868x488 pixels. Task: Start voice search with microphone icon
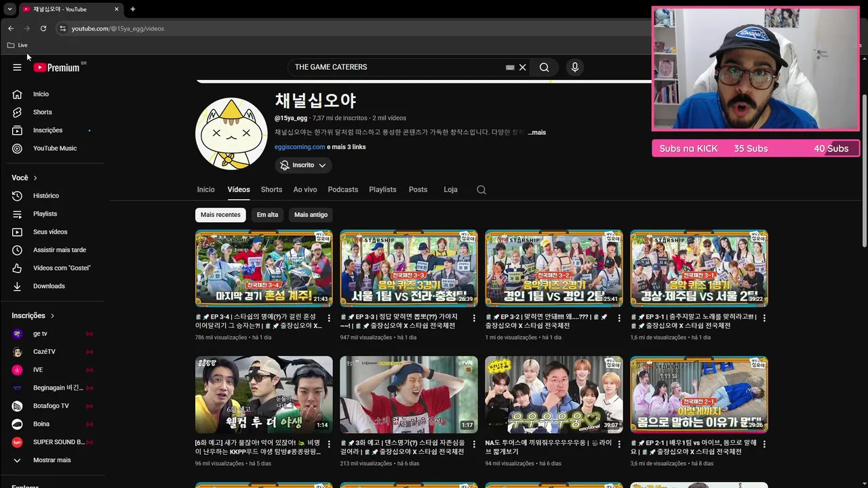tap(575, 67)
